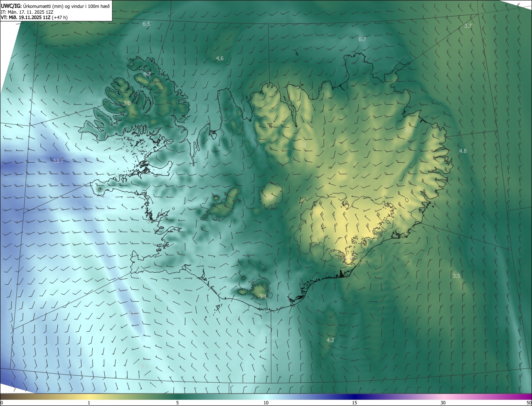Click the 9.1 value label on the map
The image size is (532, 406).
(145, 366)
